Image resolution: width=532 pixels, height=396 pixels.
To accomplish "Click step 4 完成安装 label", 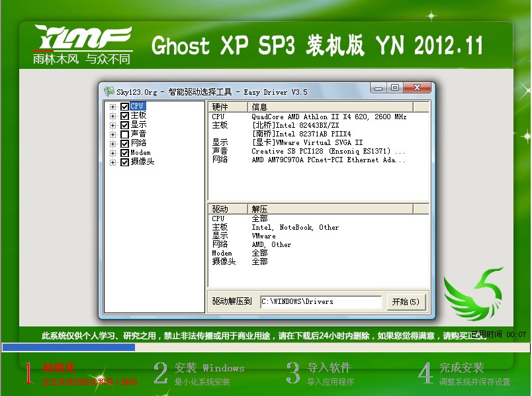I will [461, 368].
